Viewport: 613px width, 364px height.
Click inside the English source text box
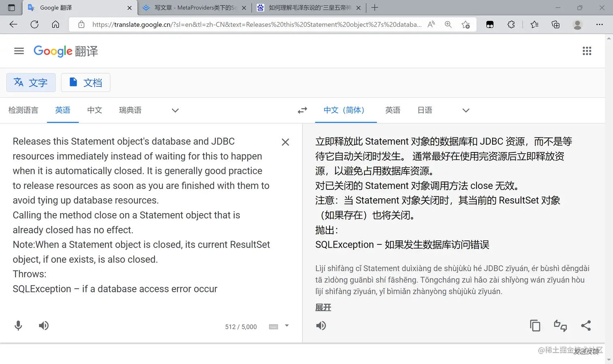[141, 215]
